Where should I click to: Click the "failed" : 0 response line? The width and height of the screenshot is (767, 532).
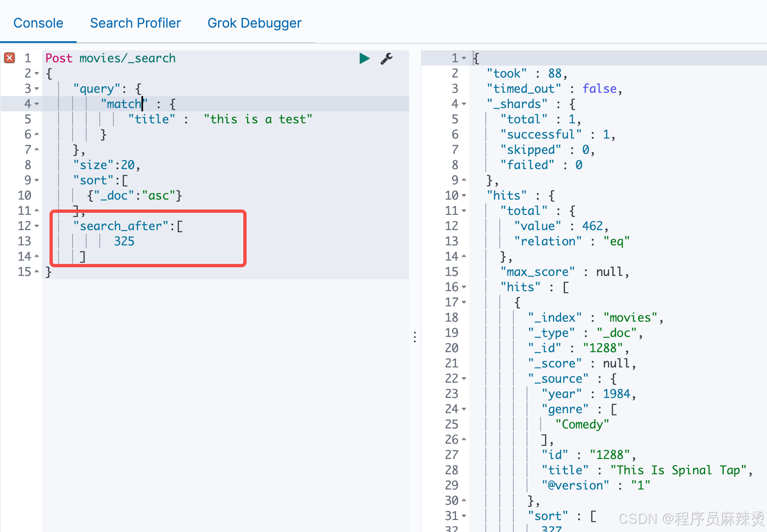coord(541,165)
